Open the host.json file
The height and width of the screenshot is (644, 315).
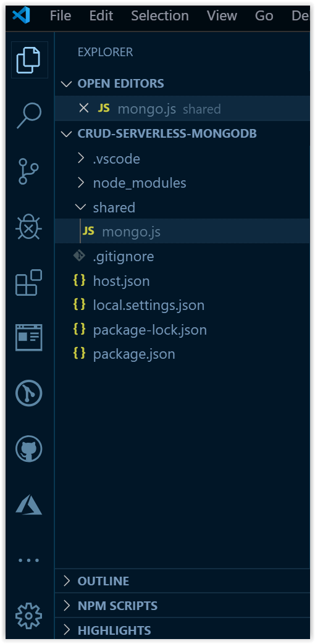pyautogui.click(x=182, y=282)
